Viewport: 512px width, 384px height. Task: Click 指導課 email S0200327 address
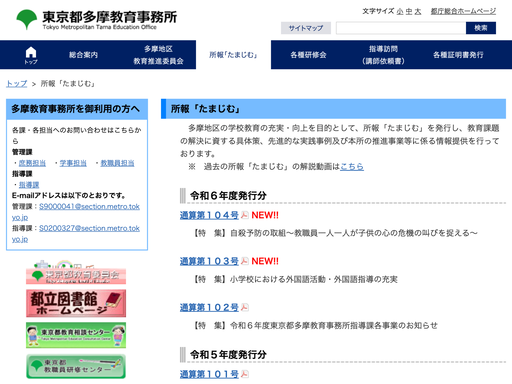[x=89, y=228]
